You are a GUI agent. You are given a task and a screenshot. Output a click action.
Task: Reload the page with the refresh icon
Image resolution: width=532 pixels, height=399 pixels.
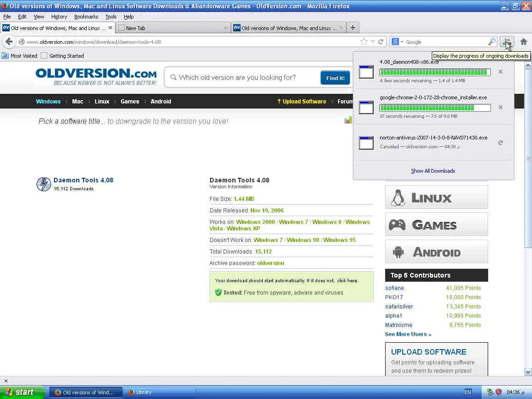(x=381, y=42)
